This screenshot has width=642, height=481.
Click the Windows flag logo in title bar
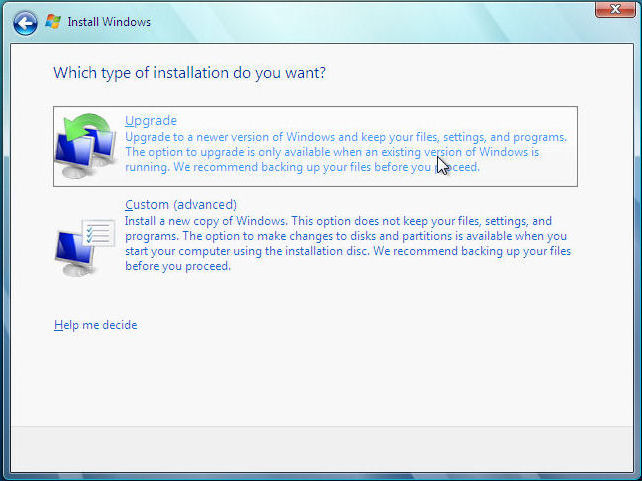(x=53, y=21)
